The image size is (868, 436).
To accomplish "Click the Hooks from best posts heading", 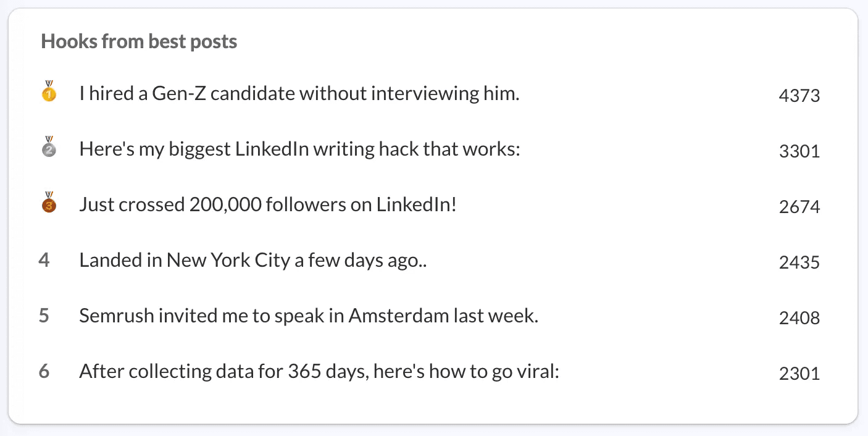I will coord(139,42).
